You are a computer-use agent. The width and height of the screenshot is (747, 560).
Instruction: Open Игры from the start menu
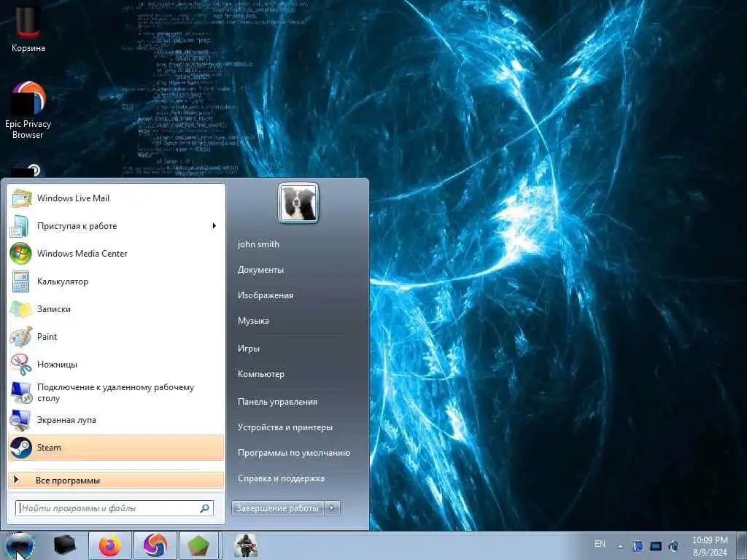[x=249, y=349]
